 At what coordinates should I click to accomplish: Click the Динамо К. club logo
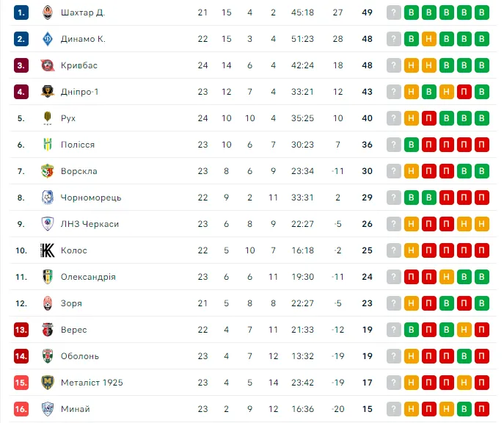pyautogui.click(x=48, y=39)
